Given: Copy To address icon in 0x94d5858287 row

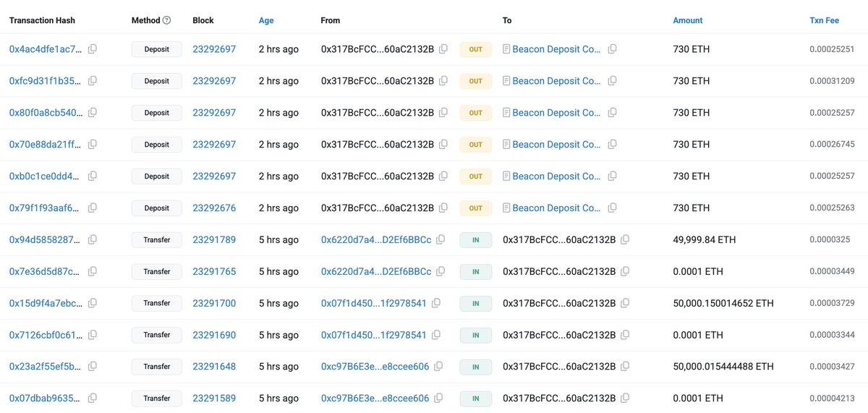Looking at the screenshot, I should [x=625, y=239].
